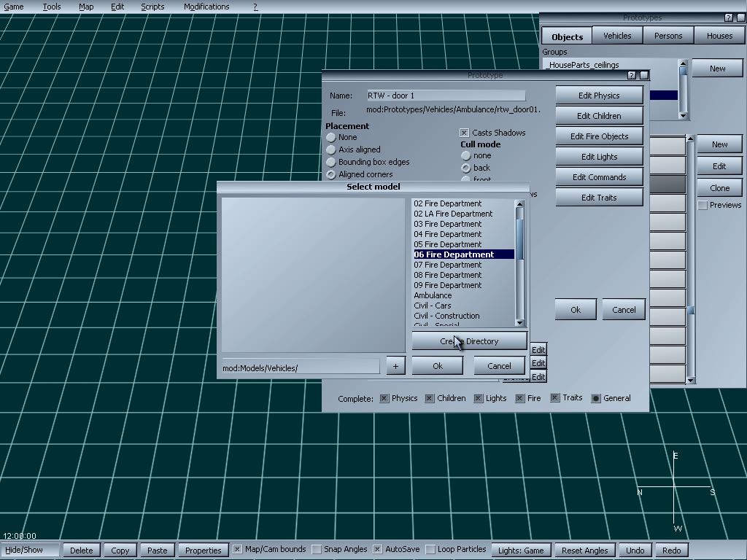The image size is (747, 560).
Task: Open the Tools menu
Action: point(52,7)
